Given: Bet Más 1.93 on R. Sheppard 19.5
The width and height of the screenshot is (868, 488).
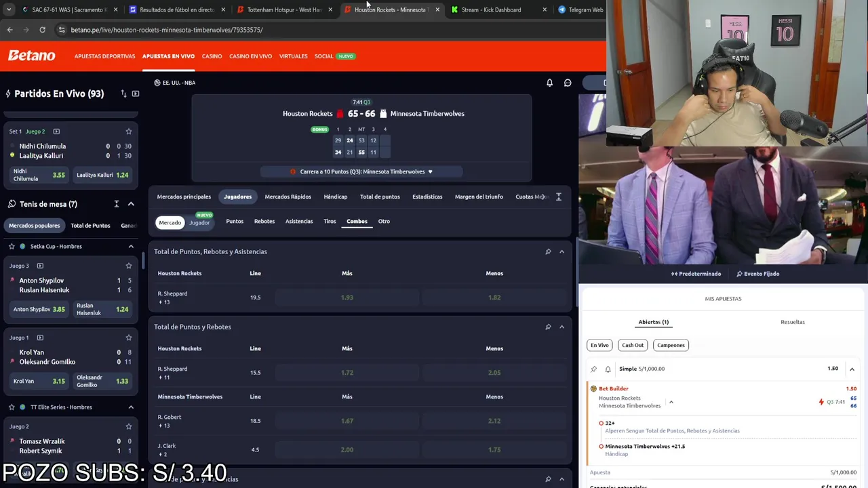Looking at the screenshot, I should pos(347,298).
